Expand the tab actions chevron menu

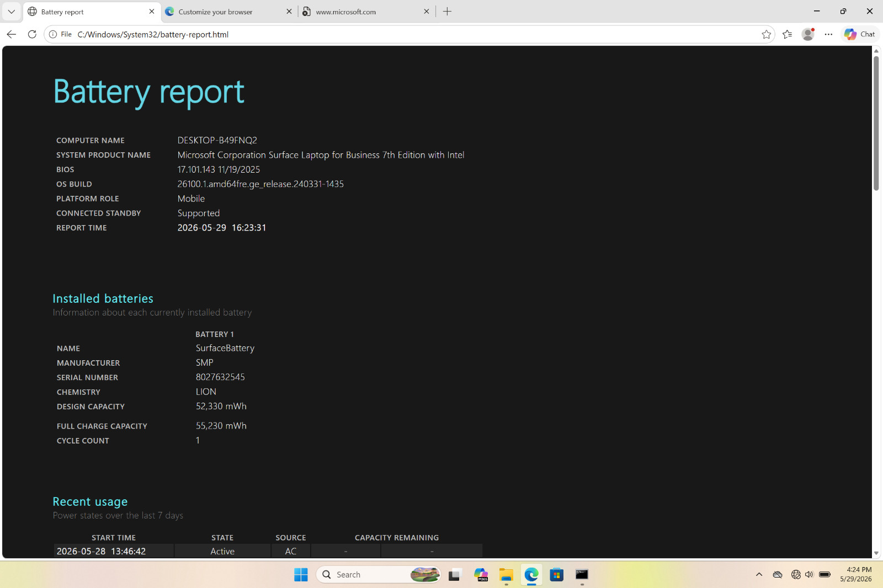[x=11, y=12]
